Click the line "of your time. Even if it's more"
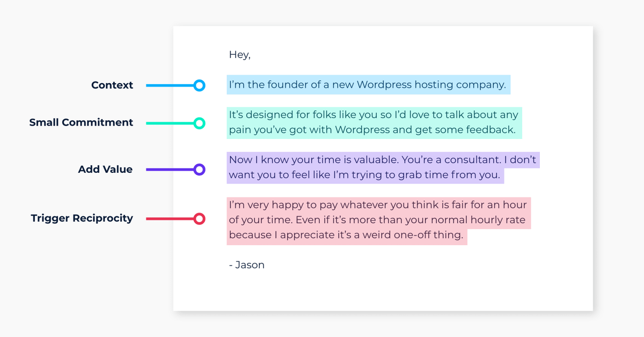 (x=377, y=220)
